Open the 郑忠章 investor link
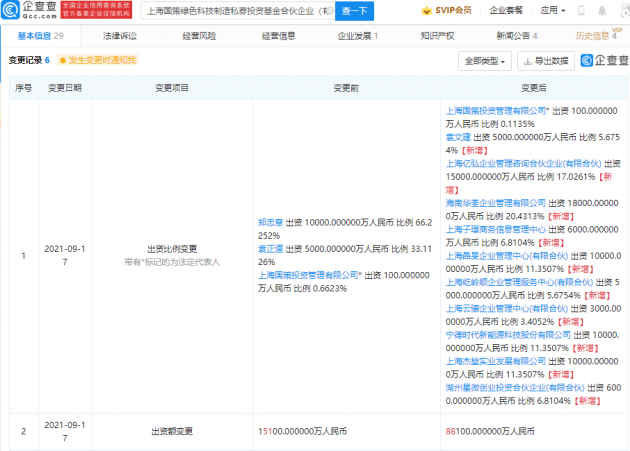The height and width of the screenshot is (451, 630). [270, 222]
